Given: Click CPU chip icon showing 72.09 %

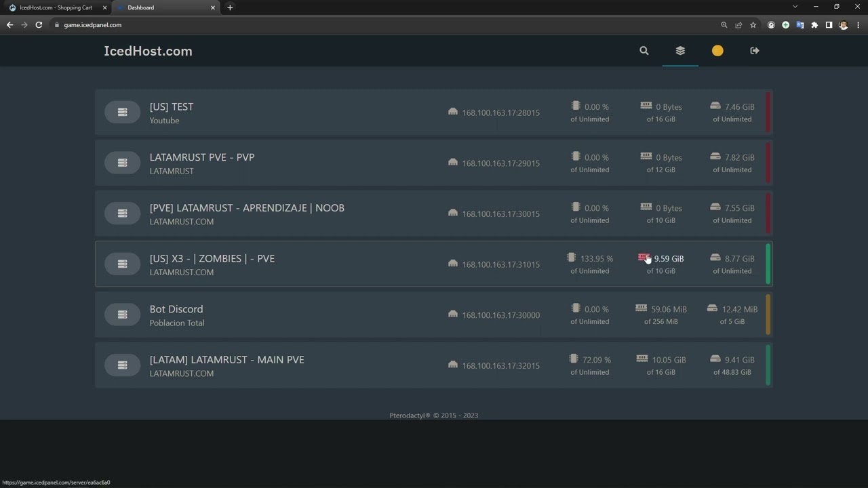Looking at the screenshot, I should (x=574, y=359).
